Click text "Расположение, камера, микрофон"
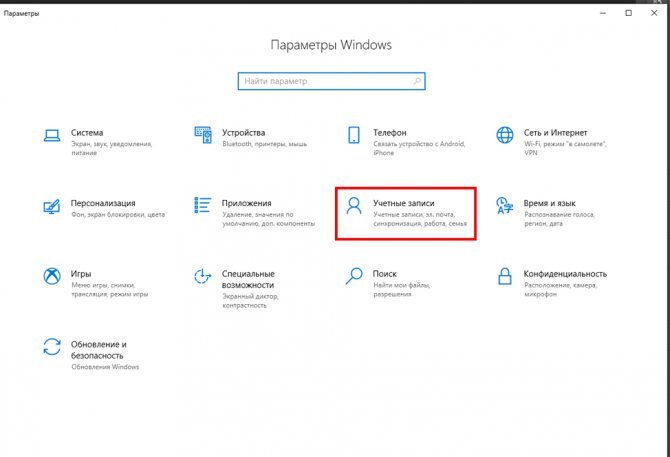This screenshot has height=457, width=670. point(560,289)
